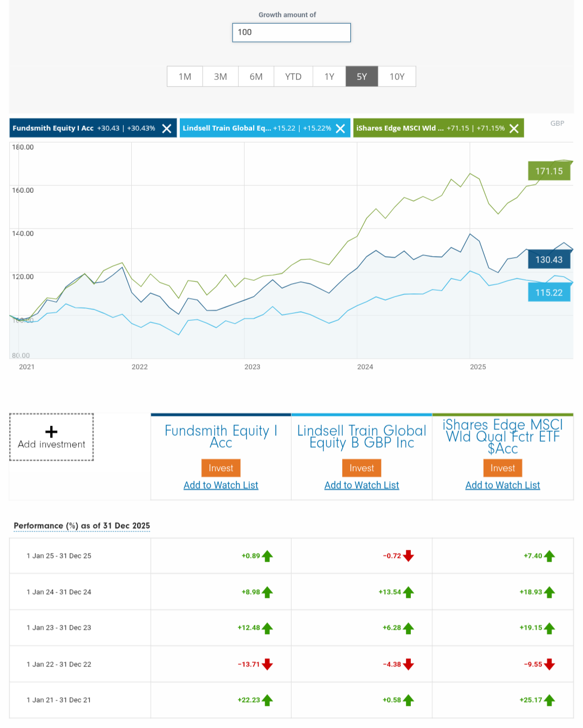Click the 171.15 iShares value label

(549, 171)
